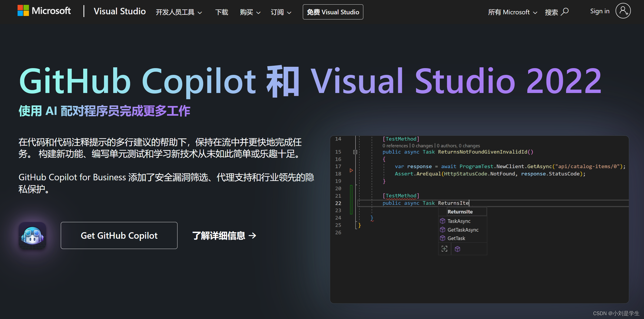Image resolution: width=644 pixels, height=319 pixels.
Task: Follow the 了解详细信息 link
Action: coord(224,235)
